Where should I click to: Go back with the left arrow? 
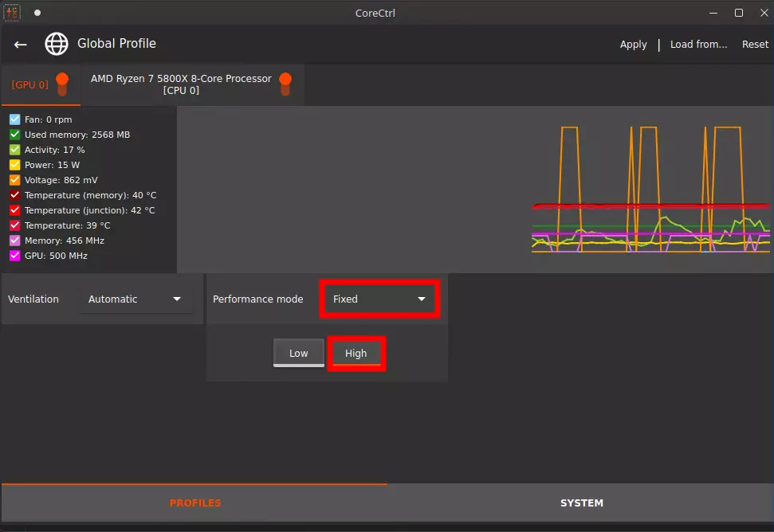coord(20,45)
